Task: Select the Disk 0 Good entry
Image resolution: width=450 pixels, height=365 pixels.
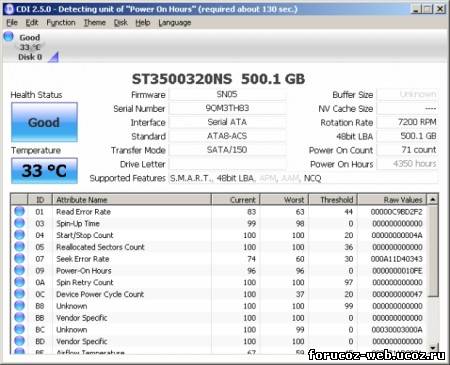Action: pyautogui.click(x=30, y=47)
